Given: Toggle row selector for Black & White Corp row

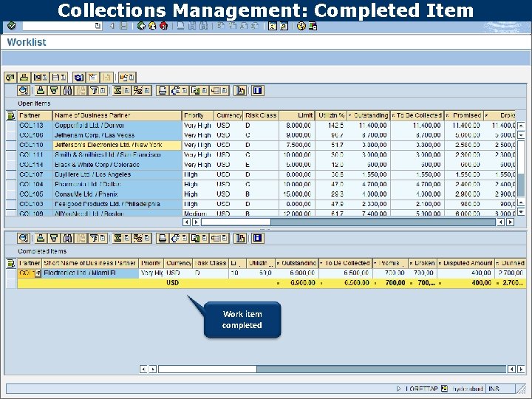Looking at the screenshot, I should 12,165.
